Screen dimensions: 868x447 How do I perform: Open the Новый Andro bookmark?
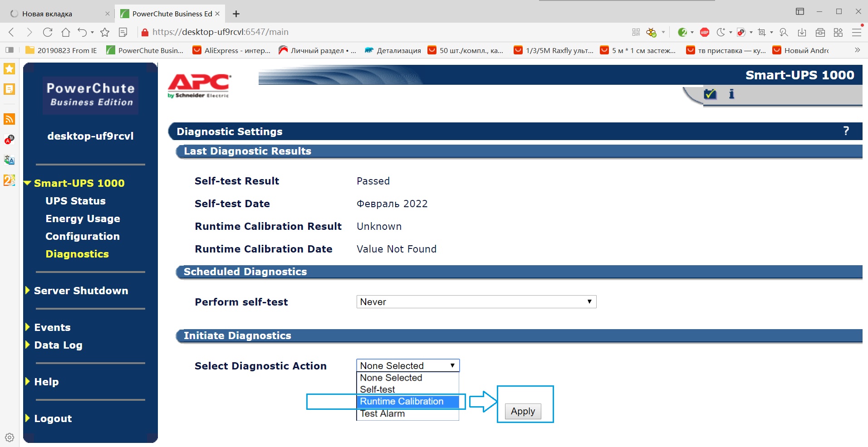[801, 50]
